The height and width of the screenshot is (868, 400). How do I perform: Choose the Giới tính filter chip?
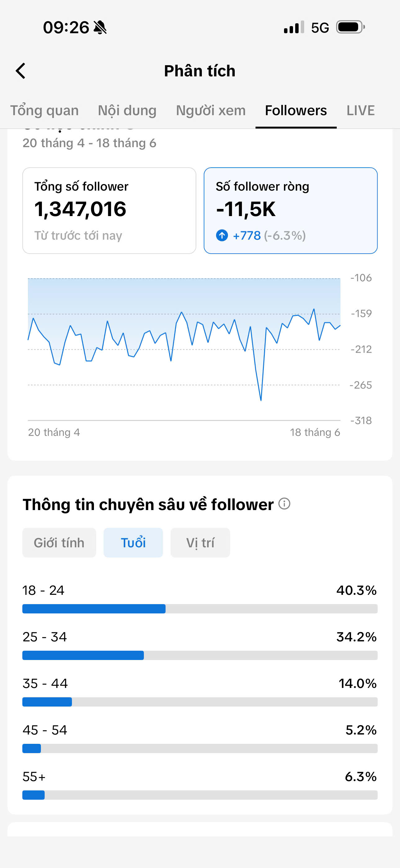(x=59, y=543)
